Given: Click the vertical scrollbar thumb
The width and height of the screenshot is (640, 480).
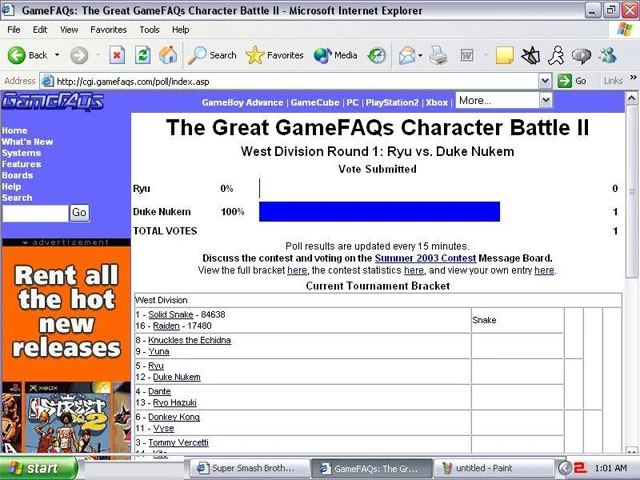Looking at the screenshot, I should coord(631,191).
